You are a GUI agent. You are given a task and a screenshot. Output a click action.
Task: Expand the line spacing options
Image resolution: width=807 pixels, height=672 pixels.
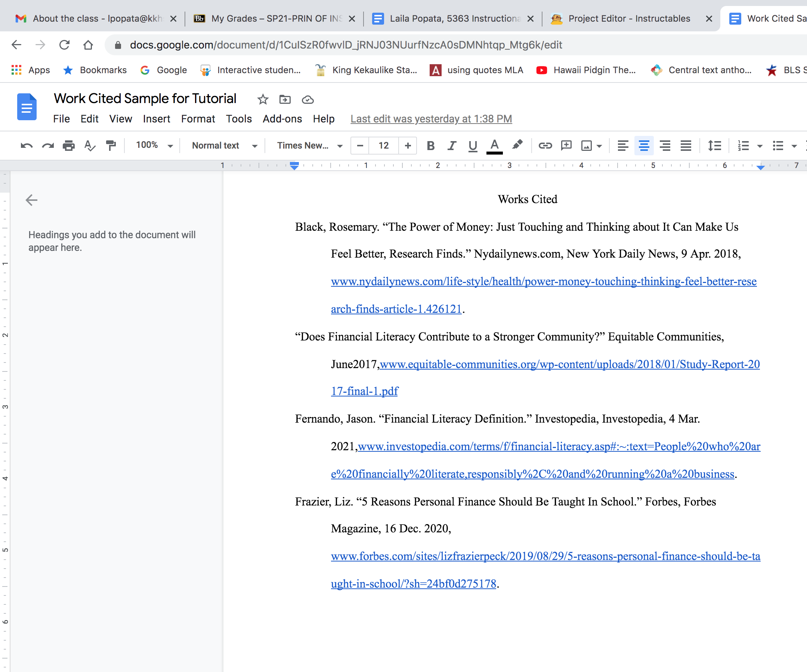point(715,146)
